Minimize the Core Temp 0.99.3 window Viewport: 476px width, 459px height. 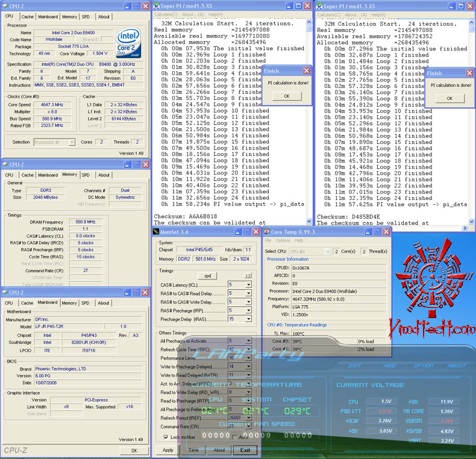[368, 232]
